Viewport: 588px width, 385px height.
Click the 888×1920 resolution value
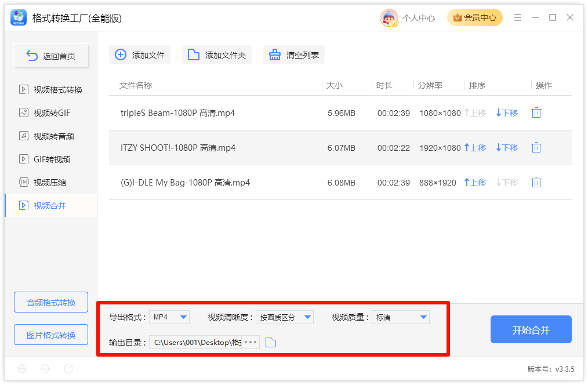point(438,183)
